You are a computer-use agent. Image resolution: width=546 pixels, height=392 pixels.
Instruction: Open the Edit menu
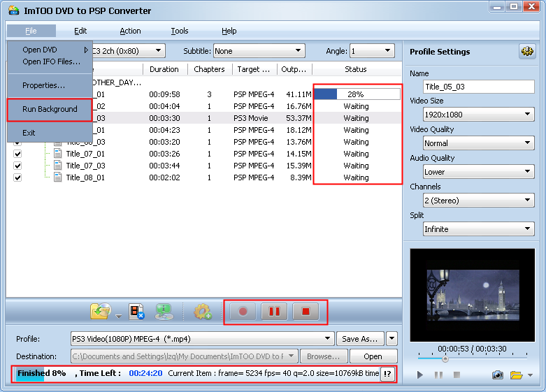pos(80,31)
